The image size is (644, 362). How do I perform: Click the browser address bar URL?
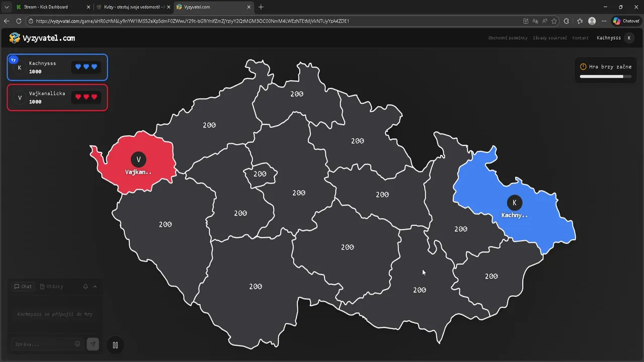pos(192,21)
